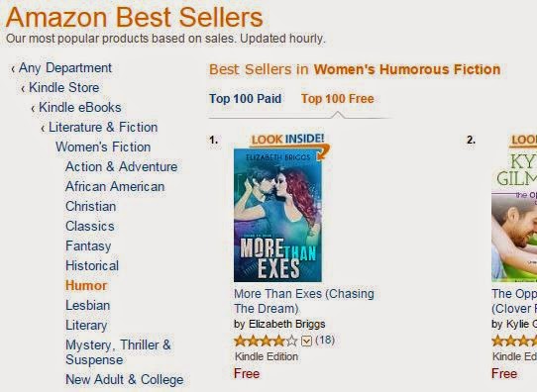This screenshot has height=392, width=537.
Task: Navigate up to the Kindle Store category
Action: (64, 87)
